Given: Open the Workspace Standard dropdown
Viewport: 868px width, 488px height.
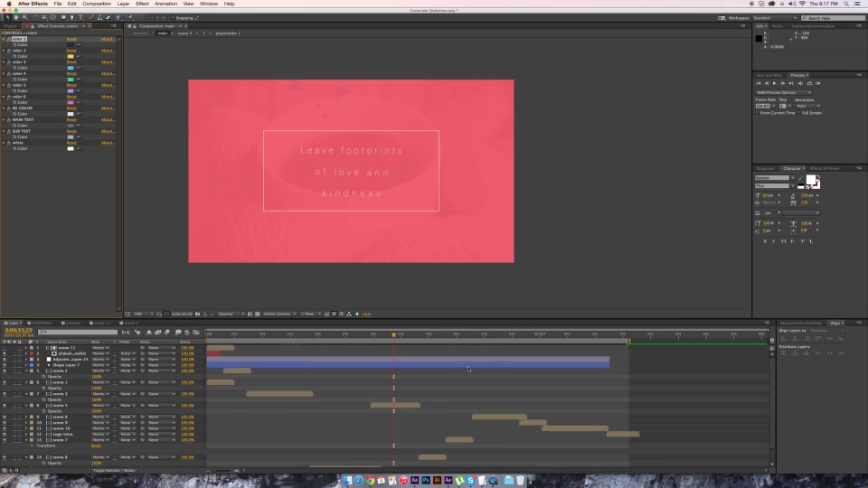Looking at the screenshot, I should (775, 18).
